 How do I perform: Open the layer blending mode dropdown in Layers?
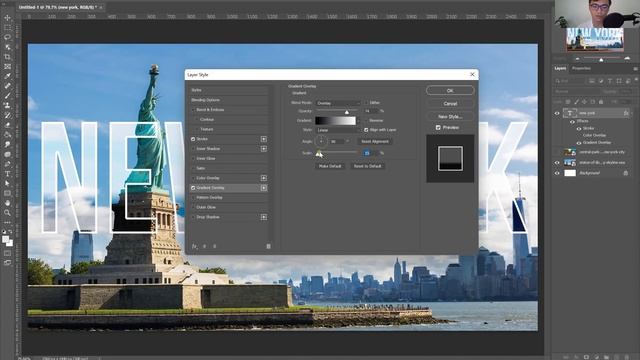tap(576, 91)
